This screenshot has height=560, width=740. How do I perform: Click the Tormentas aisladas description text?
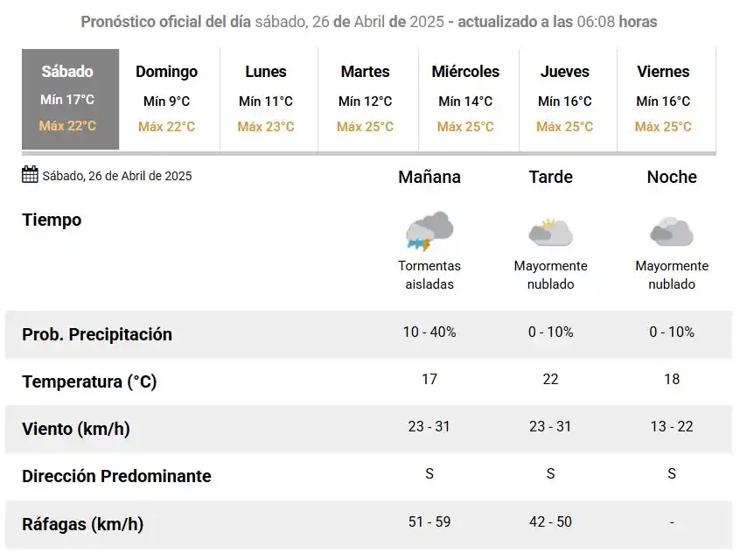click(429, 275)
